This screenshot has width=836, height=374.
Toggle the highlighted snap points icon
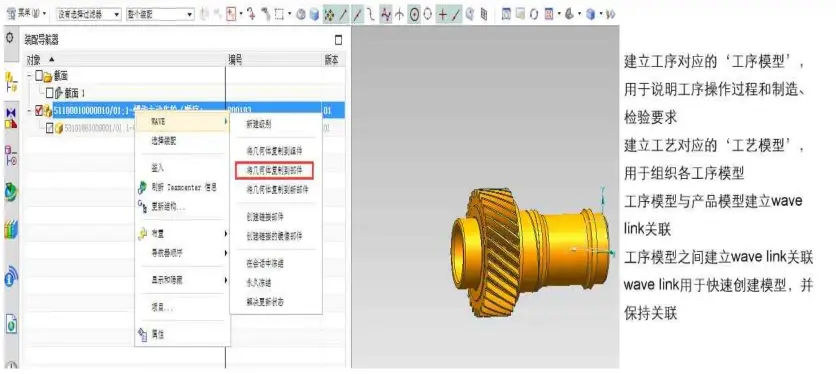pyautogui.click(x=329, y=14)
